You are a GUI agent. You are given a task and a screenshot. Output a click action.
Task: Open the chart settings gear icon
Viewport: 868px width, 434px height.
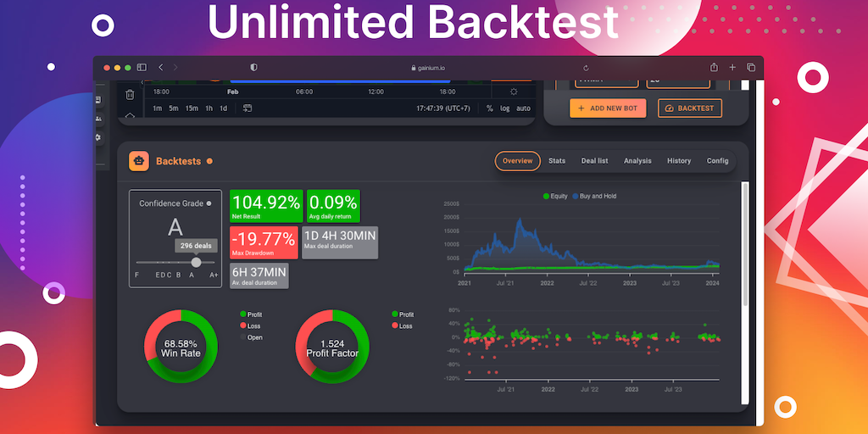tap(514, 92)
